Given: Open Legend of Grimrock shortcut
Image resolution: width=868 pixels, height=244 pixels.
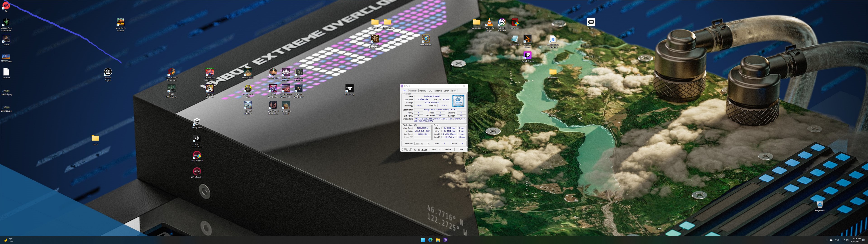Looking at the screenshot, I should (299, 75).
